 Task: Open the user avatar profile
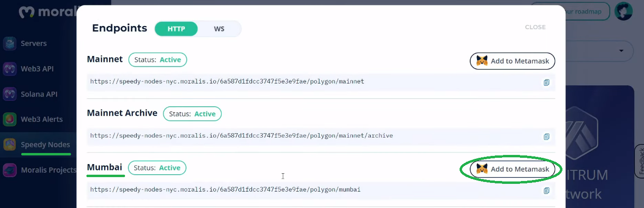624,11
